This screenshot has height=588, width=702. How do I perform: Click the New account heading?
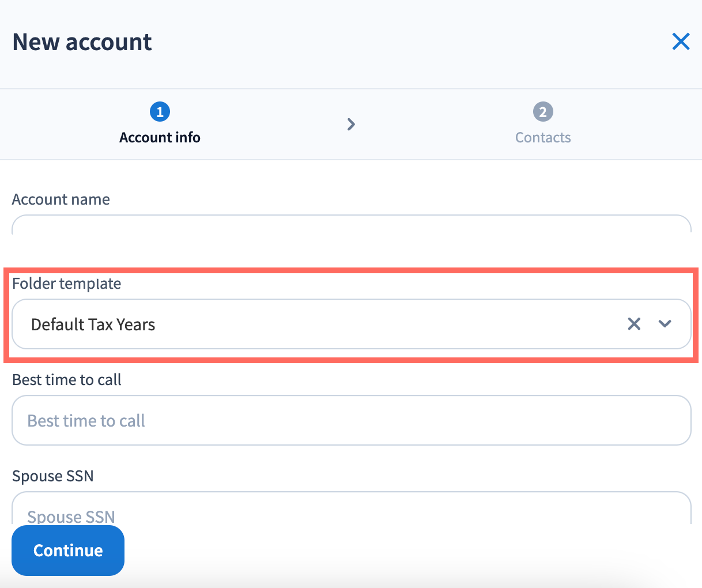82,42
